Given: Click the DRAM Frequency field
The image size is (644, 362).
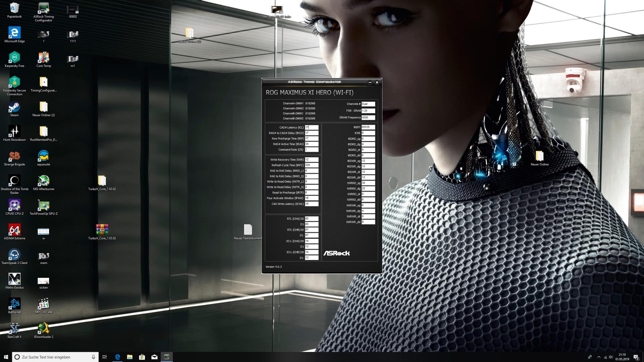Looking at the screenshot, I should 368,118.
